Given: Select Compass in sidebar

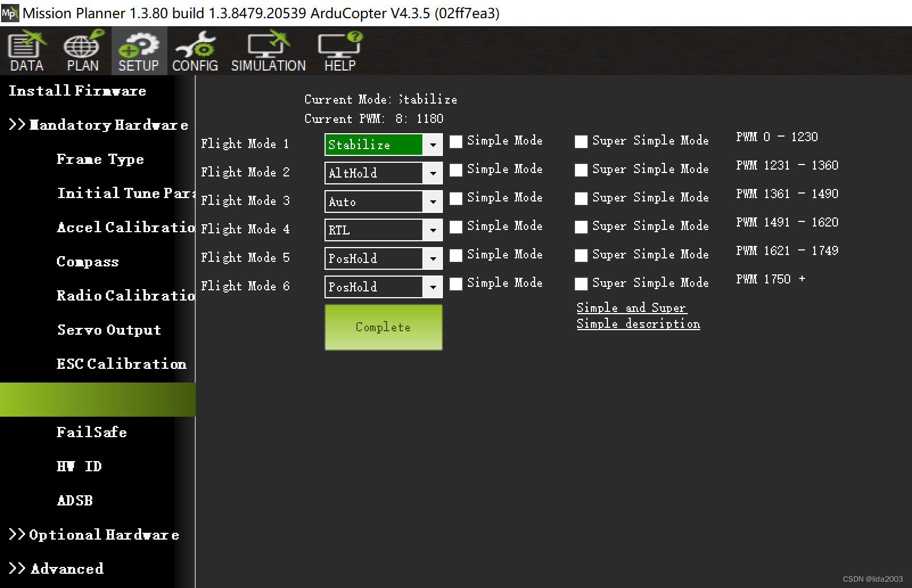Looking at the screenshot, I should pyautogui.click(x=88, y=262).
